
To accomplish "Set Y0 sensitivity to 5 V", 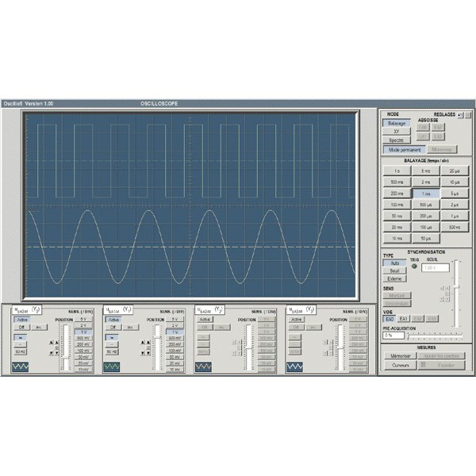I will tap(83, 320).
